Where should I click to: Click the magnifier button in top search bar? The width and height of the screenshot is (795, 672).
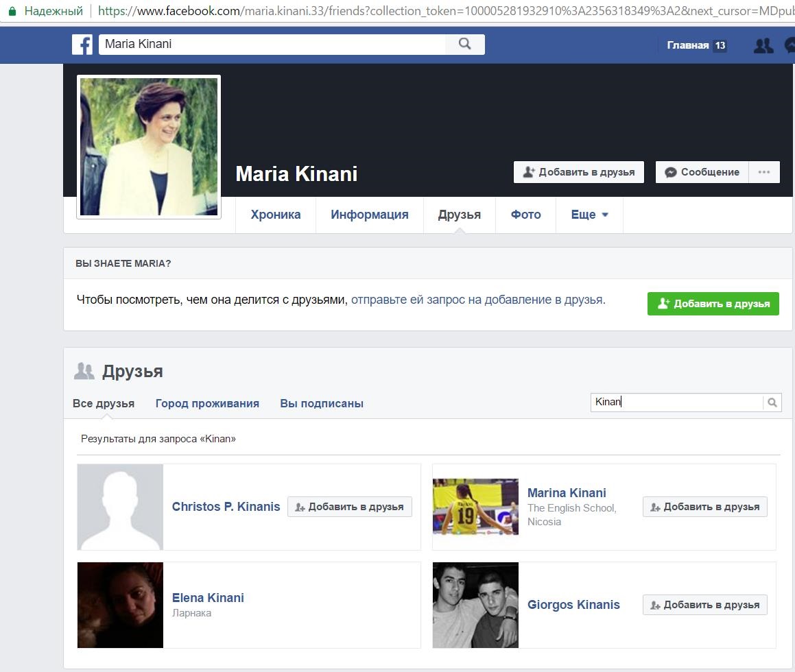(x=465, y=44)
